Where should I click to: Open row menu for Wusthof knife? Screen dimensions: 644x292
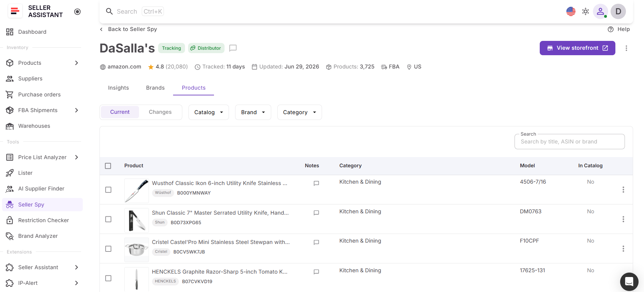(623, 189)
